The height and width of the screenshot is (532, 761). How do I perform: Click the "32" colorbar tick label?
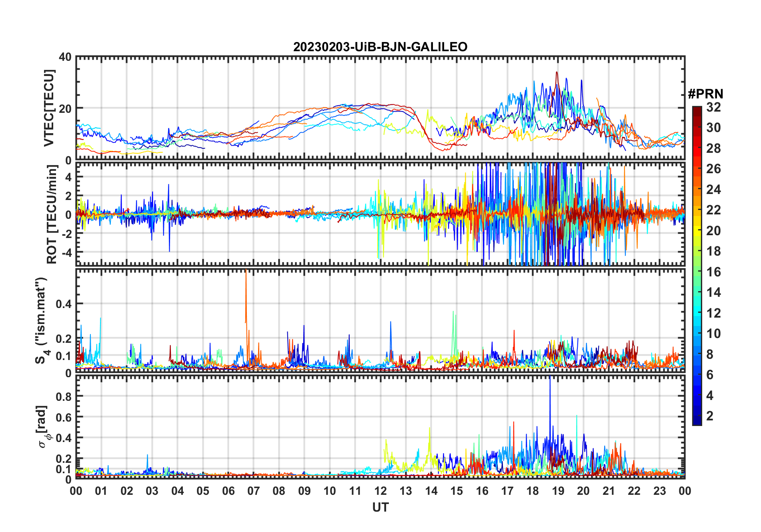(713, 107)
